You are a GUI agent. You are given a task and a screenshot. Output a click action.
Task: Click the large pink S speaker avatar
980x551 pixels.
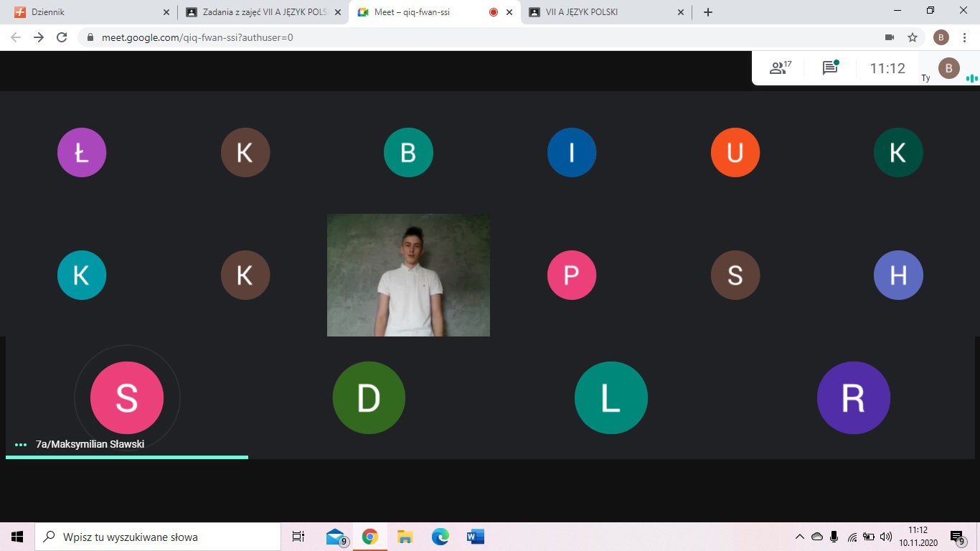127,397
